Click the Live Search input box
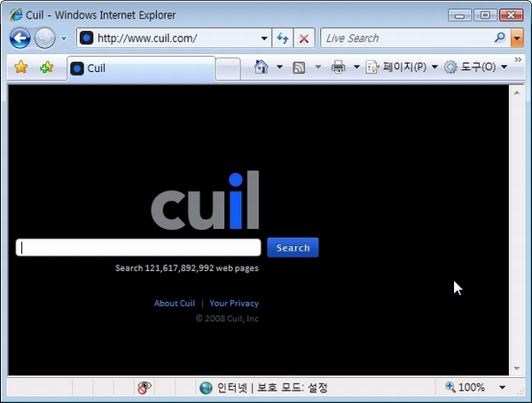The image size is (532, 403). pyautogui.click(x=407, y=38)
